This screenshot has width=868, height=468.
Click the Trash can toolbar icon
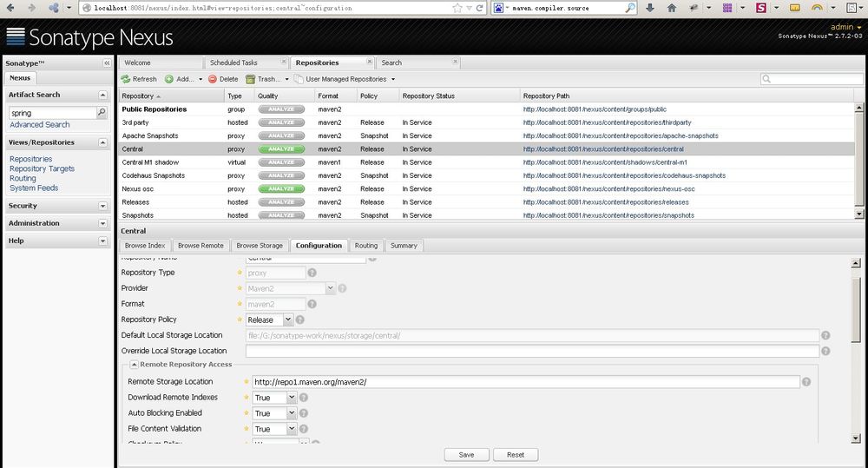(251, 79)
